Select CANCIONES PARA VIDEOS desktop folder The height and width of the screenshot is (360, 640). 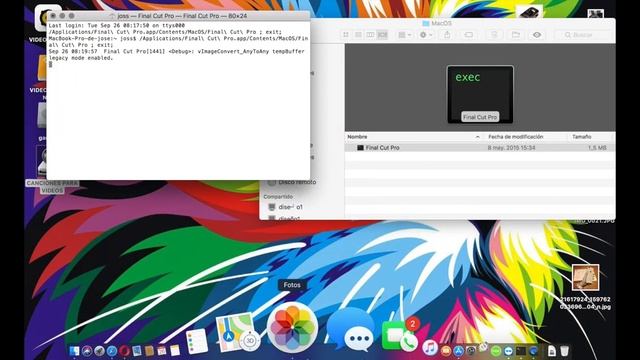click(52, 187)
